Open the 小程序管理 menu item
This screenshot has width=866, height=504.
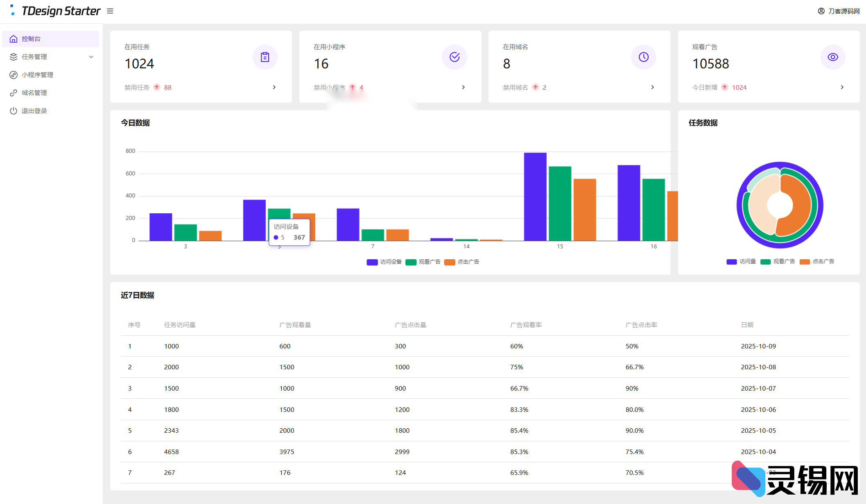pos(37,75)
